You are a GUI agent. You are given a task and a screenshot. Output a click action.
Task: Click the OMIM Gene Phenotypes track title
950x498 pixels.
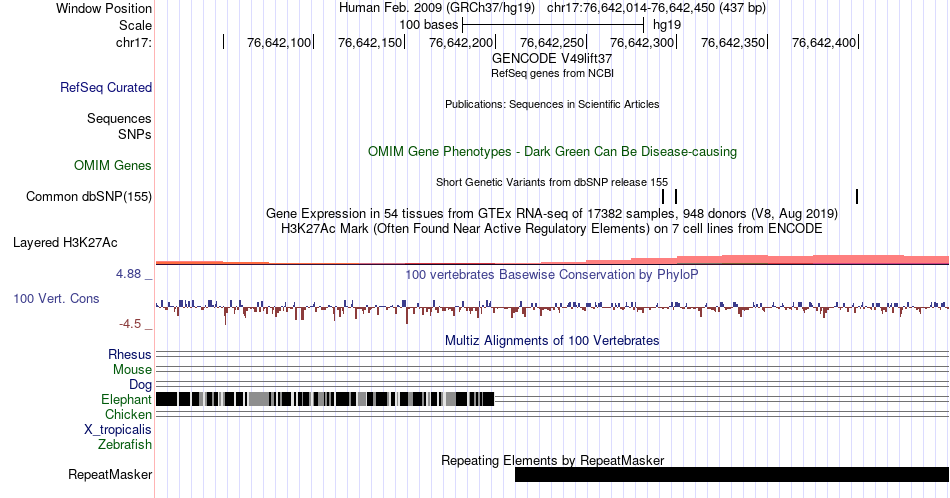coord(552,151)
